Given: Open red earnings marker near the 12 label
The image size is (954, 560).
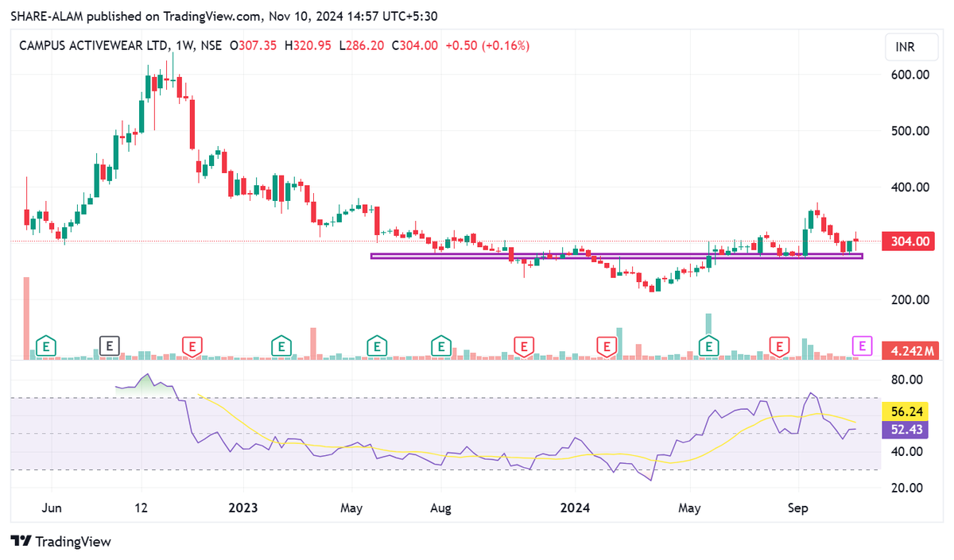Looking at the screenshot, I should 192,346.
